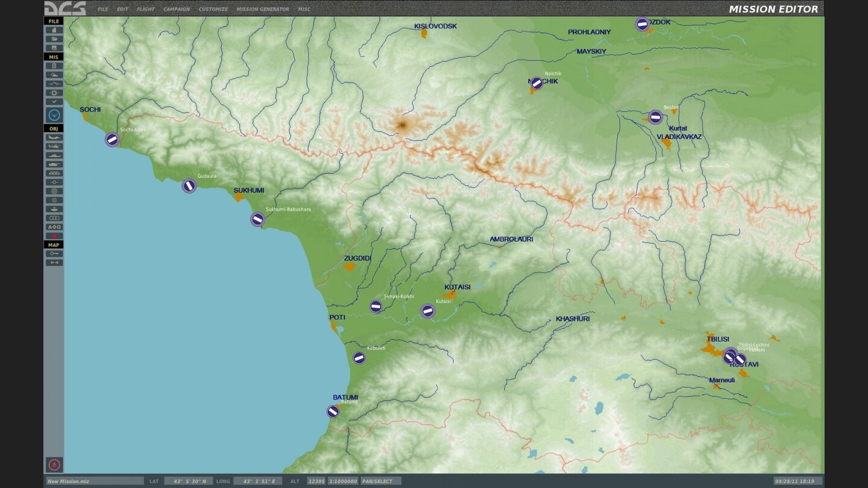Viewport: 868px width, 488px height.
Task: Select the triangle-diamond-square shapes tool
Action: coord(54,227)
